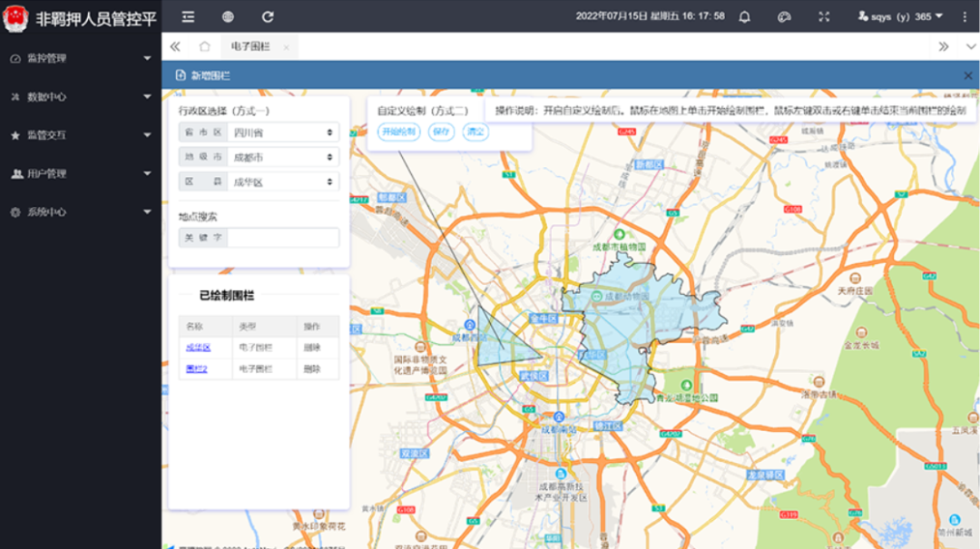This screenshot has height=549, width=980.
Task: Open the tab options down chevron
Action: pos(970,46)
